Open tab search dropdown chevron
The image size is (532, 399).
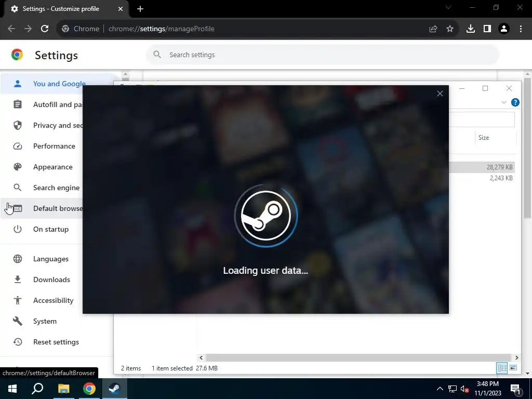click(x=448, y=7)
